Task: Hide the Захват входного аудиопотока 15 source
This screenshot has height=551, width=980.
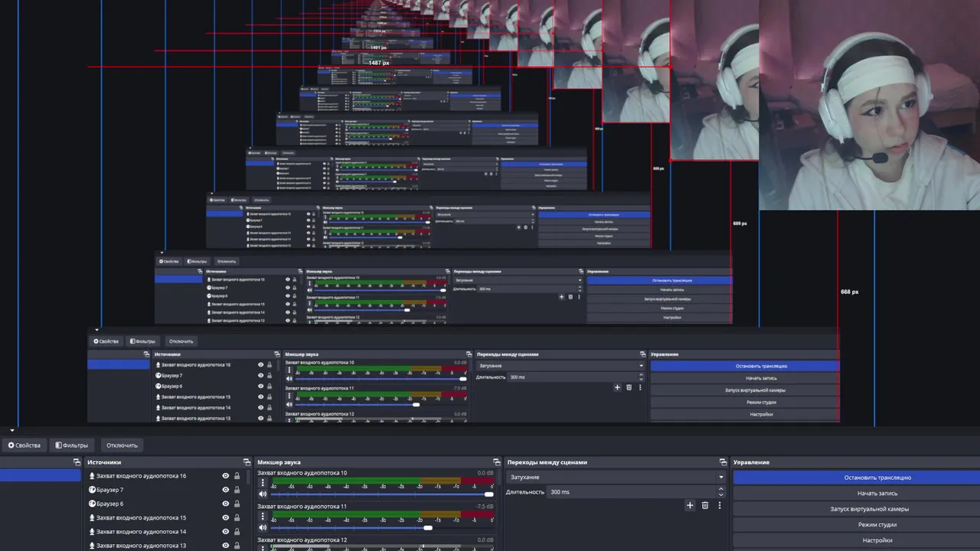Action: click(225, 518)
